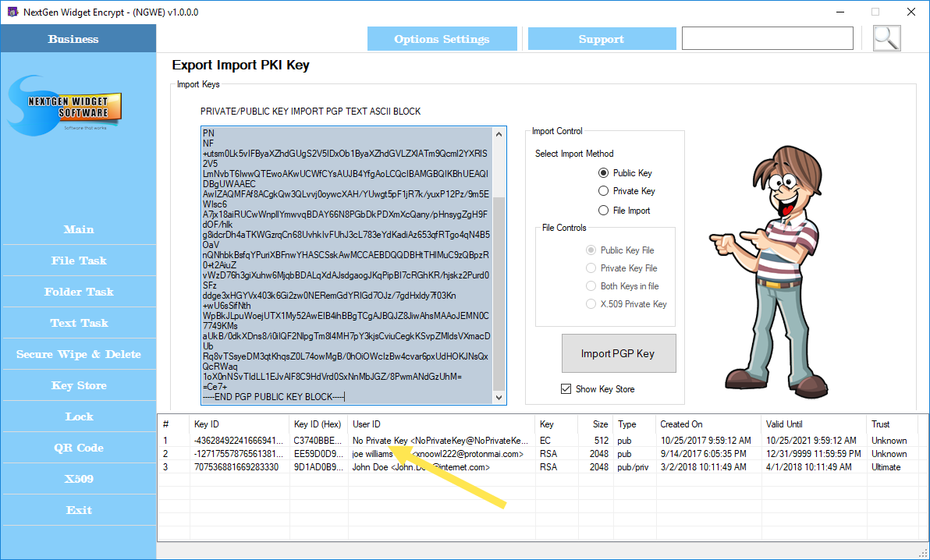Click the magnifying glass search icon
The image size is (930, 560).
887,38
